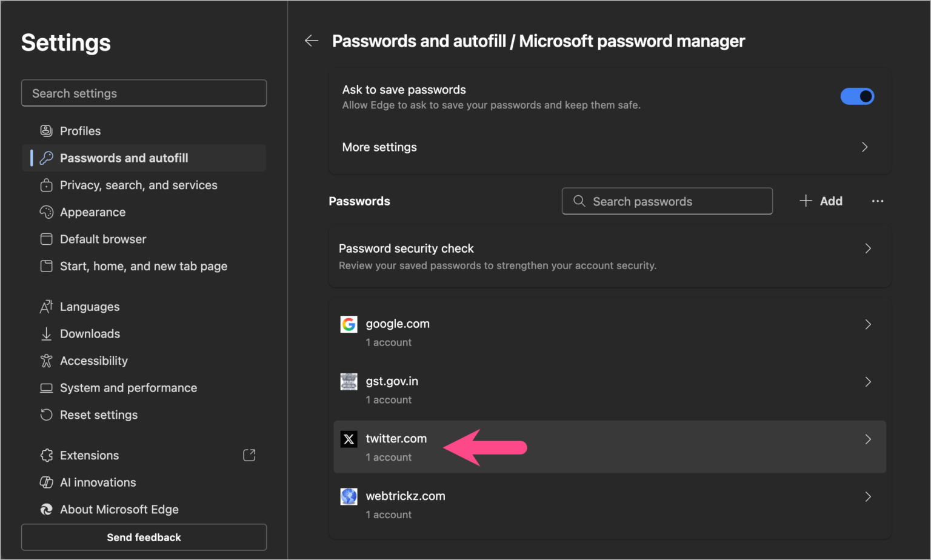Click the Search passwords field

click(x=667, y=201)
